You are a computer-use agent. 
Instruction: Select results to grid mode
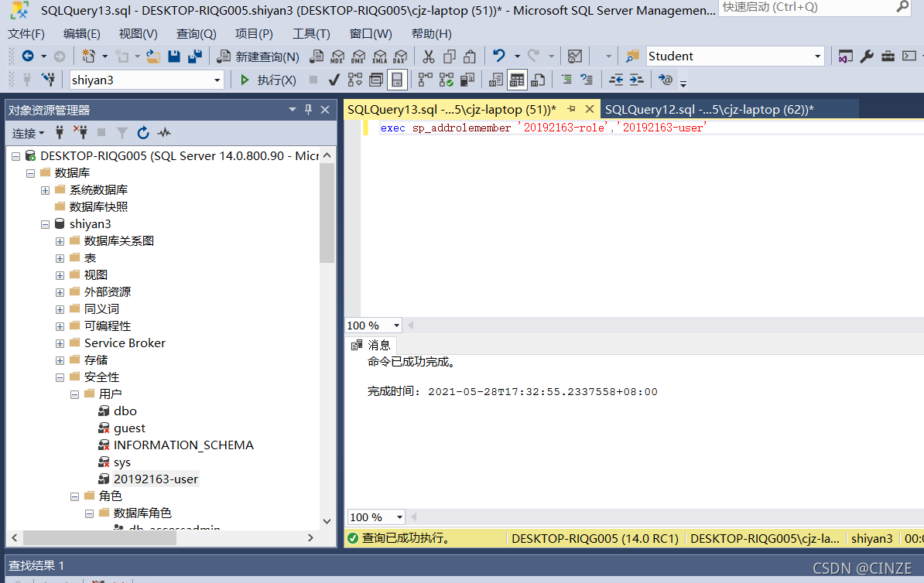pyautogui.click(x=517, y=80)
